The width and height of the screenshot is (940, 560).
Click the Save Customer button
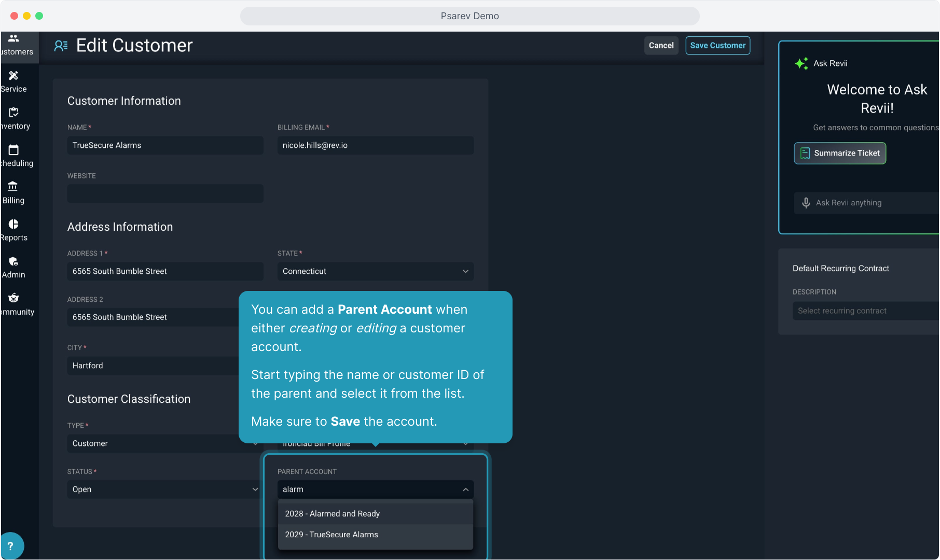click(718, 46)
